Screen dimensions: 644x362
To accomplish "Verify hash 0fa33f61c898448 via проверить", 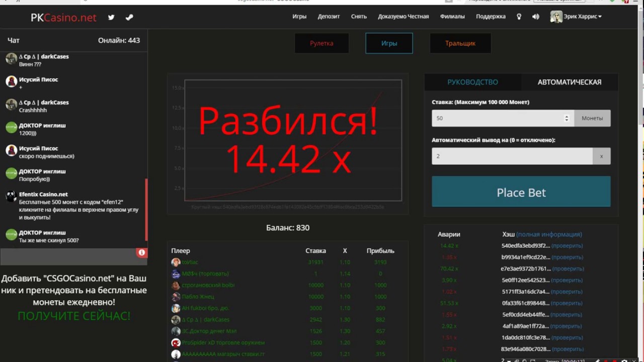I will pos(567,303).
